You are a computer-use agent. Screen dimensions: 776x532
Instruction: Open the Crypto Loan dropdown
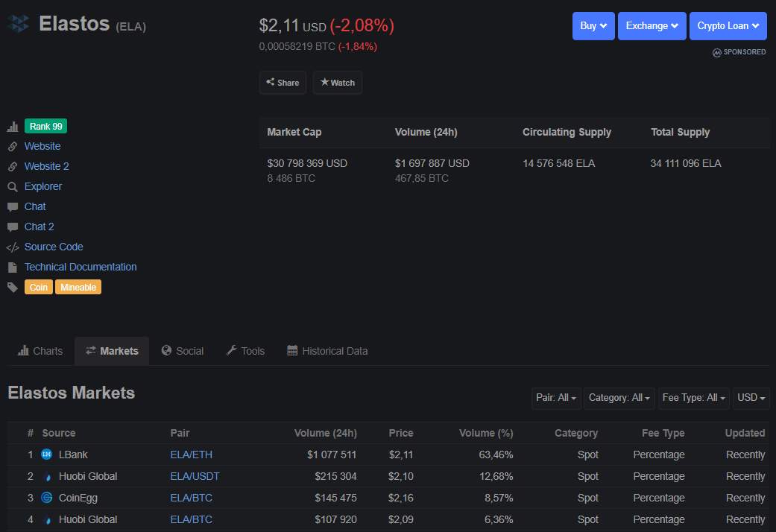click(728, 26)
